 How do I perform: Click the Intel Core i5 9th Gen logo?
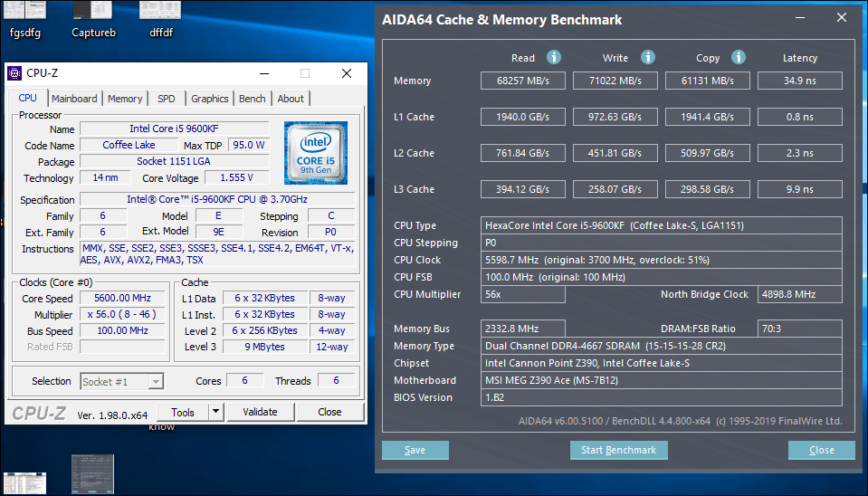(316, 153)
